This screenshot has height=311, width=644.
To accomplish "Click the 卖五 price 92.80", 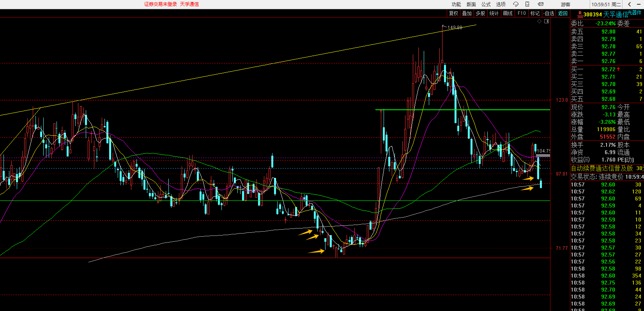I will coord(608,32).
